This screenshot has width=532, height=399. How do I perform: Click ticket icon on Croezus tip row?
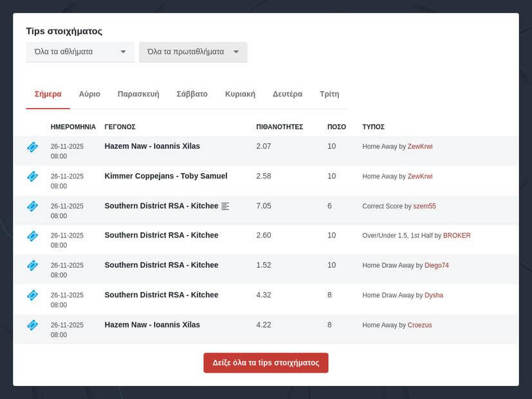32,325
